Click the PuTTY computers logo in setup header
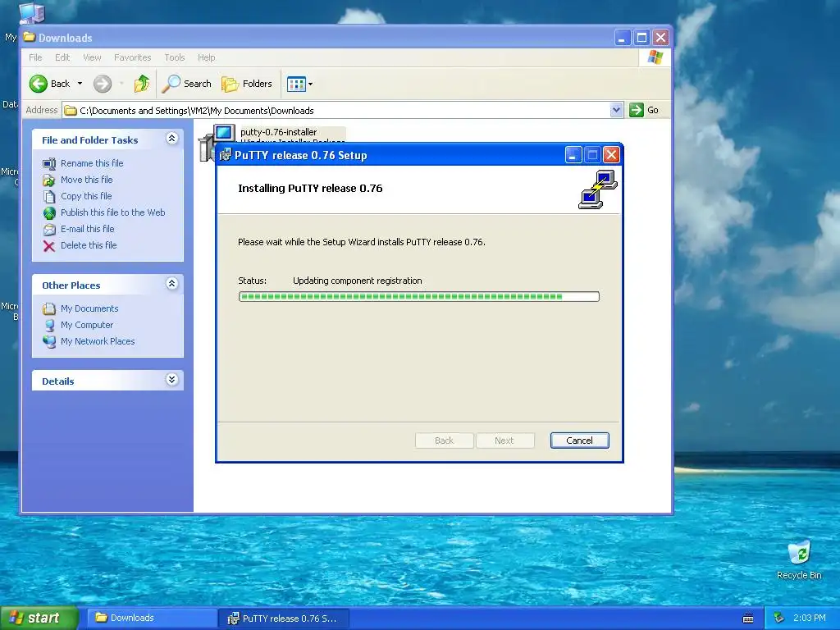This screenshot has height=630, width=840. pos(598,189)
